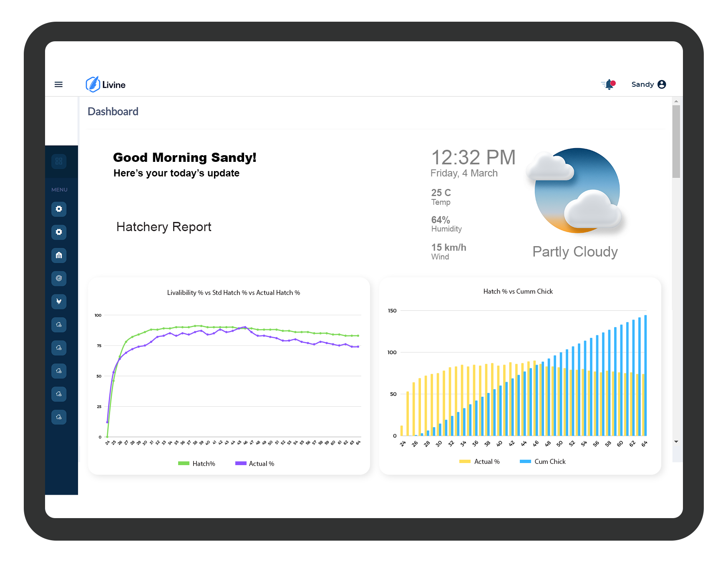728x564 pixels.
Task: Toggle the Actual % series visibility
Action: (255, 463)
